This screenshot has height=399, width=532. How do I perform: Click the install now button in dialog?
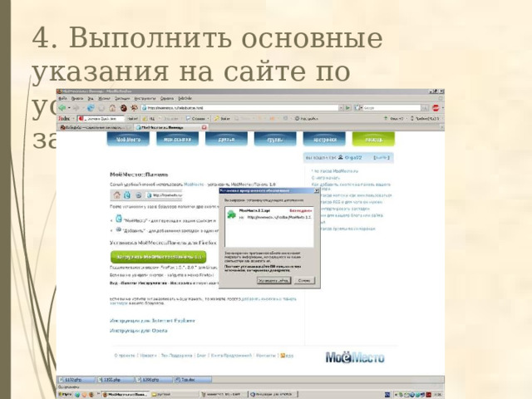tap(273, 281)
